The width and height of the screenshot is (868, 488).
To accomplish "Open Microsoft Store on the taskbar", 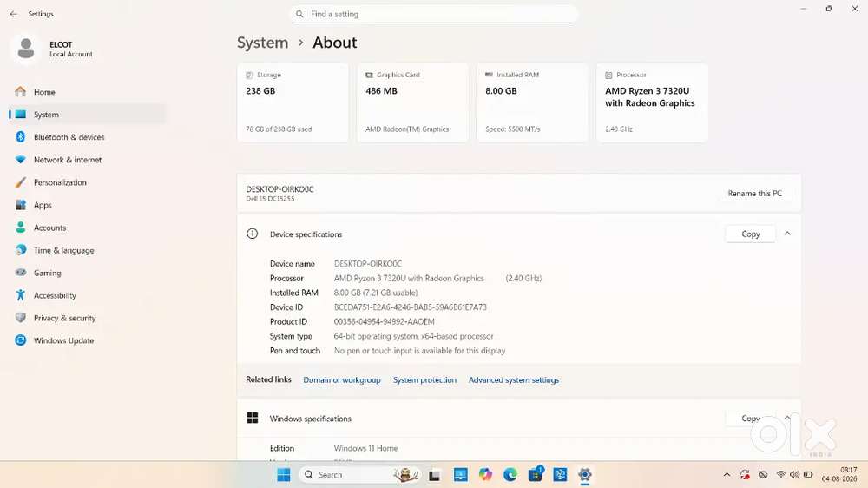I will point(536,474).
